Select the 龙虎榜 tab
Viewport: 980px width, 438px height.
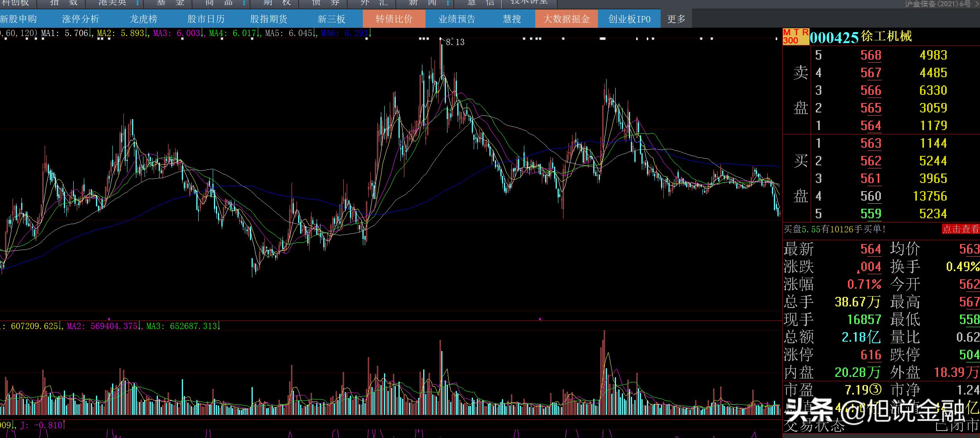tap(143, 19)
